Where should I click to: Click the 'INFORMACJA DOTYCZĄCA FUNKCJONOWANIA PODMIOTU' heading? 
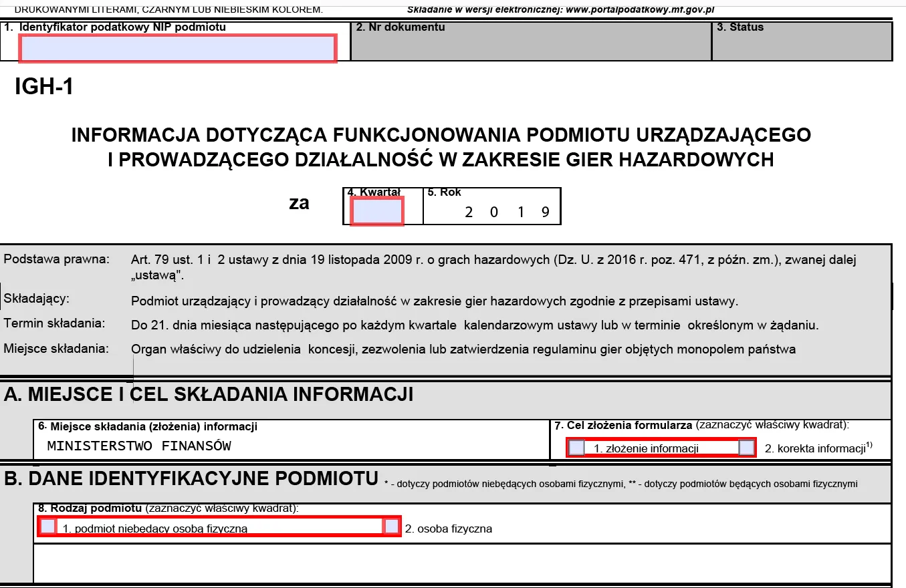441,134
